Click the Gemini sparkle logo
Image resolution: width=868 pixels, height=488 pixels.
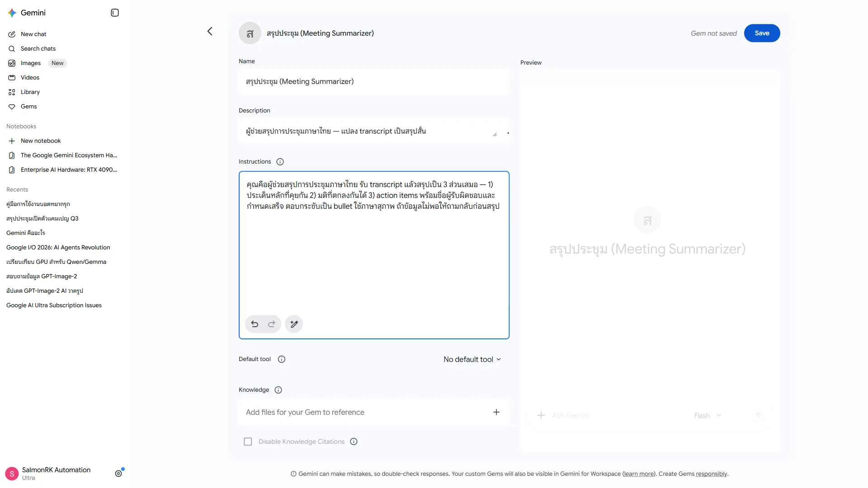(12, 13)
